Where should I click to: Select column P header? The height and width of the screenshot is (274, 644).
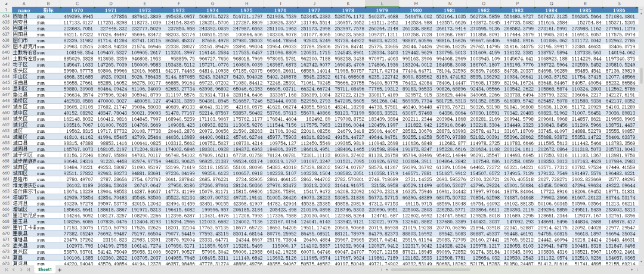tap(517, 4)
